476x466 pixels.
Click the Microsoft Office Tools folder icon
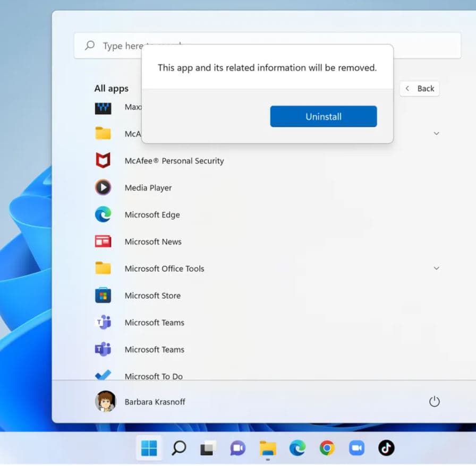pos(103,268)
